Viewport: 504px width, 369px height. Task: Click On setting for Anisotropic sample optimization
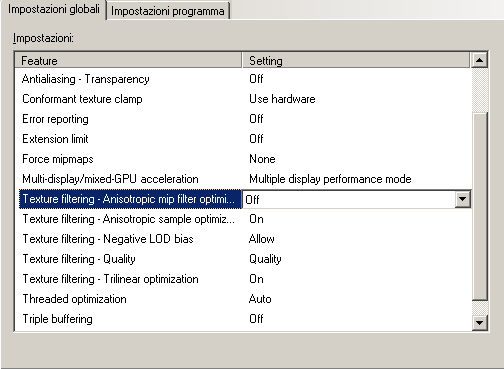pyautogui.click(x=256, y=219)
